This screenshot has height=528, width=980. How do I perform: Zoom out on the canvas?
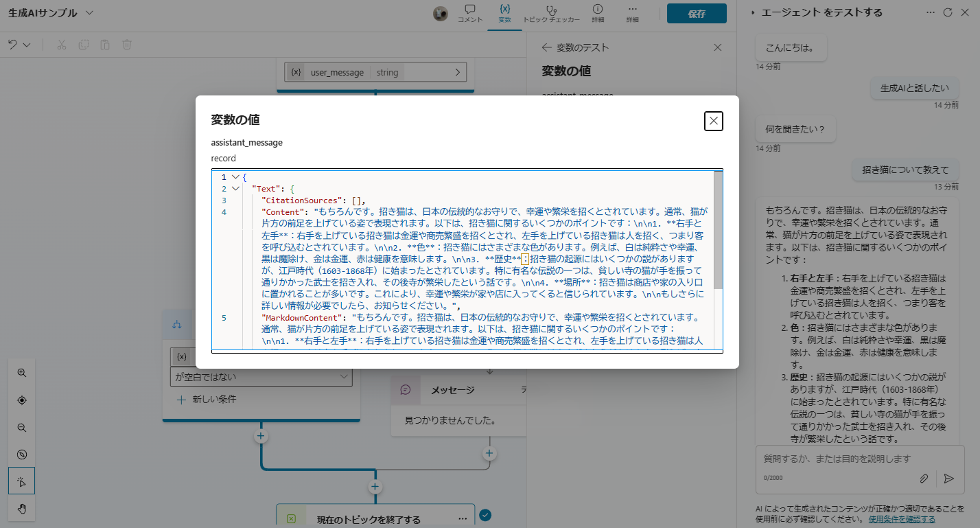(x=21, y=427)
